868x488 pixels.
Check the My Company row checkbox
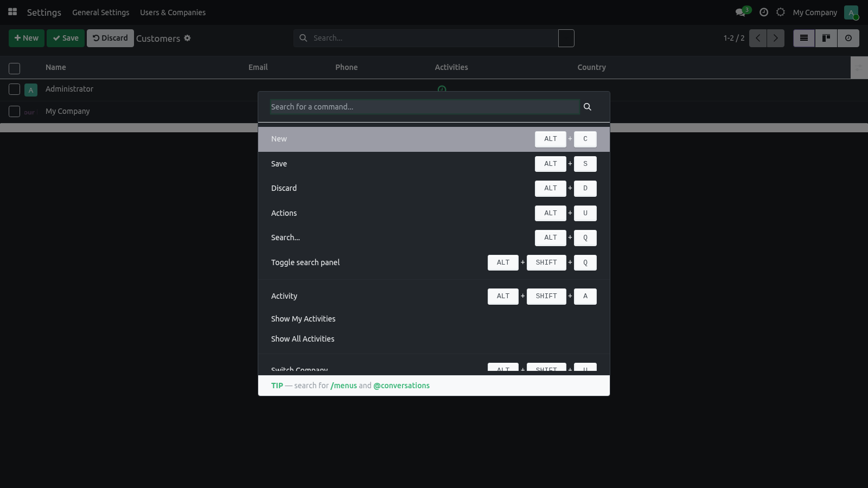tap(15, 112)
